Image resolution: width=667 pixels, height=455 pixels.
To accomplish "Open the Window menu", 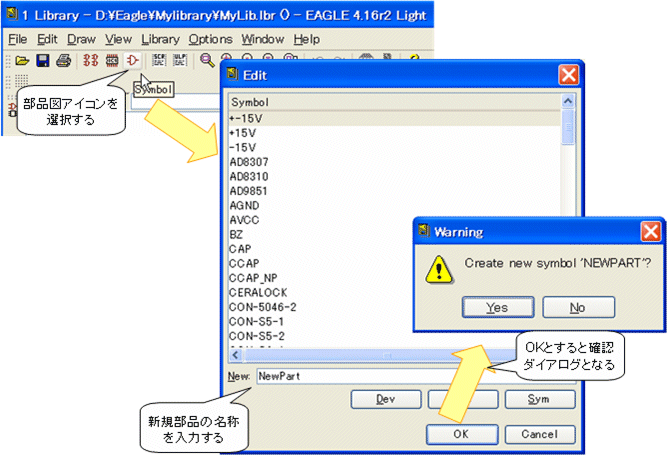I will [263, 40].
